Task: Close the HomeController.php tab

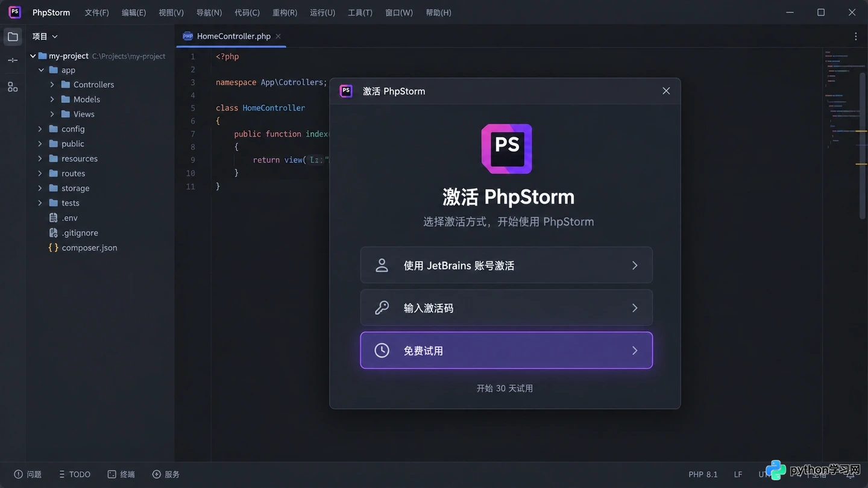Action: coord(278,36)
